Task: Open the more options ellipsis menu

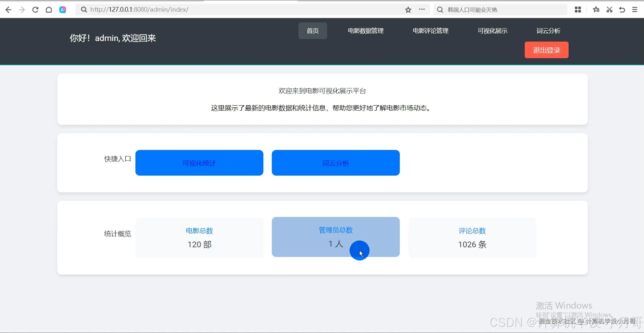Action: [x=422, y=10]
